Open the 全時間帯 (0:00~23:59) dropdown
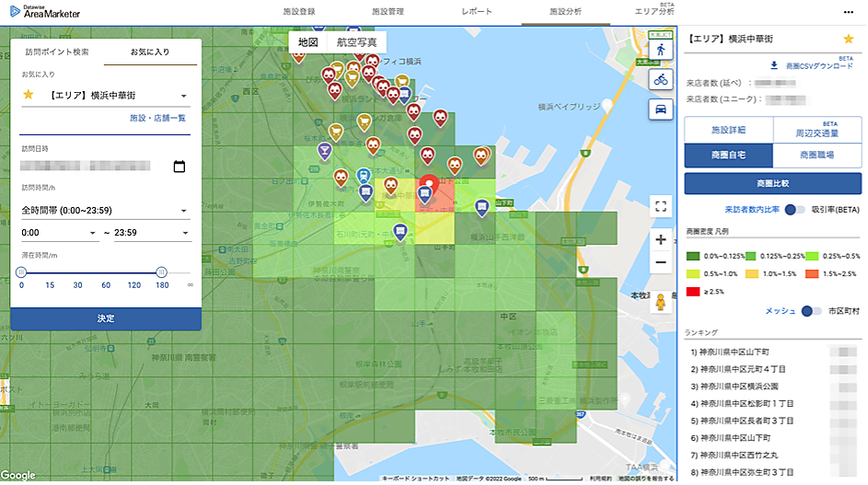The width and height of the screenshot is (868, 485). click(x=184, y=211)
